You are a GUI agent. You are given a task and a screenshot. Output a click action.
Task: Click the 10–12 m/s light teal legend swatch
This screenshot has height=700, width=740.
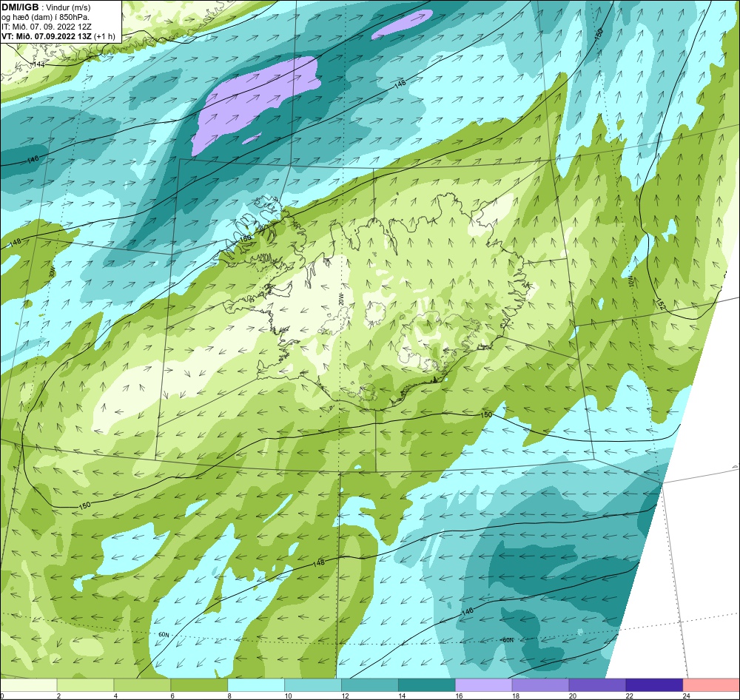[313, 684]
